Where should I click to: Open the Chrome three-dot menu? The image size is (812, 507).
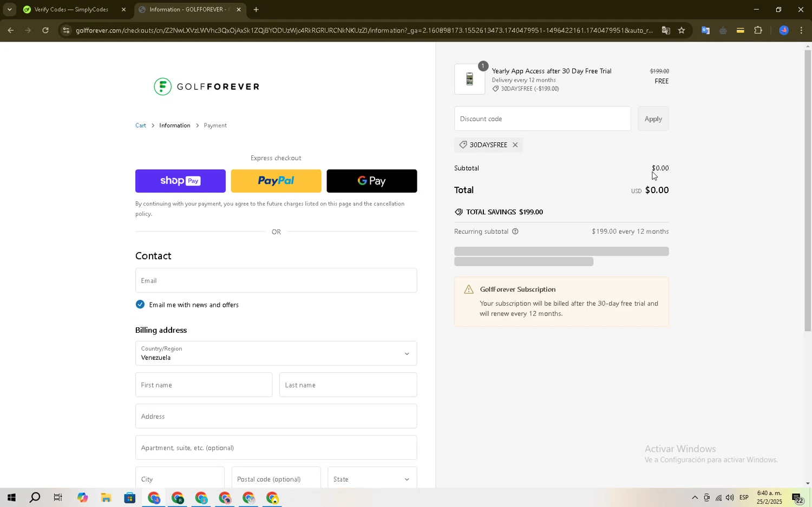801,30
